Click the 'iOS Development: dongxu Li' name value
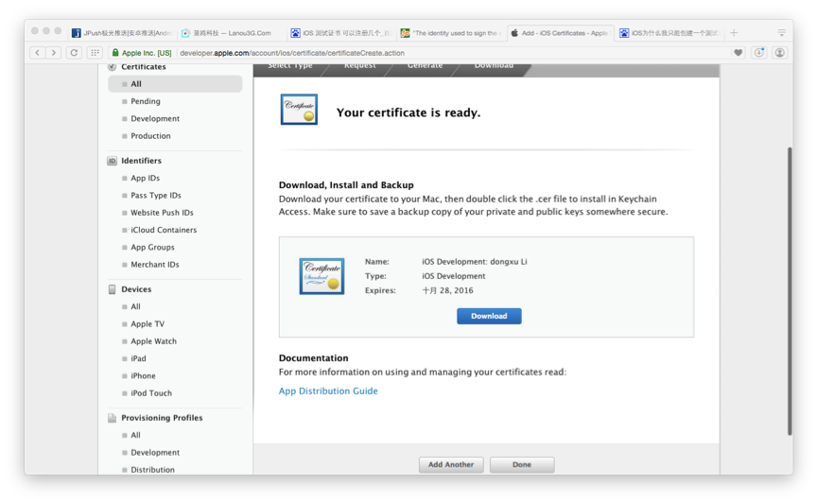Image resolution: width=818 pixels, height=504 pixels. [474, 261]
